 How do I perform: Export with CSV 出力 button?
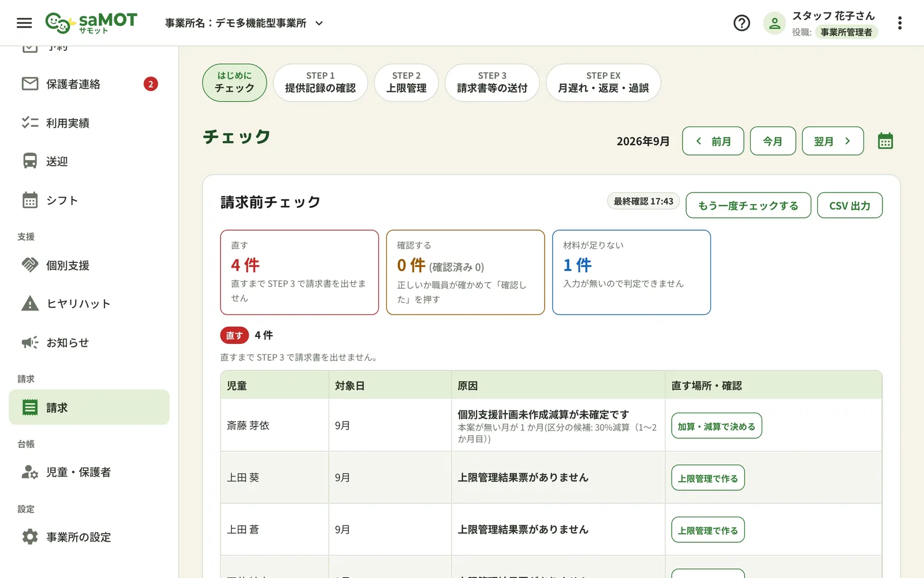click(850, 205)
